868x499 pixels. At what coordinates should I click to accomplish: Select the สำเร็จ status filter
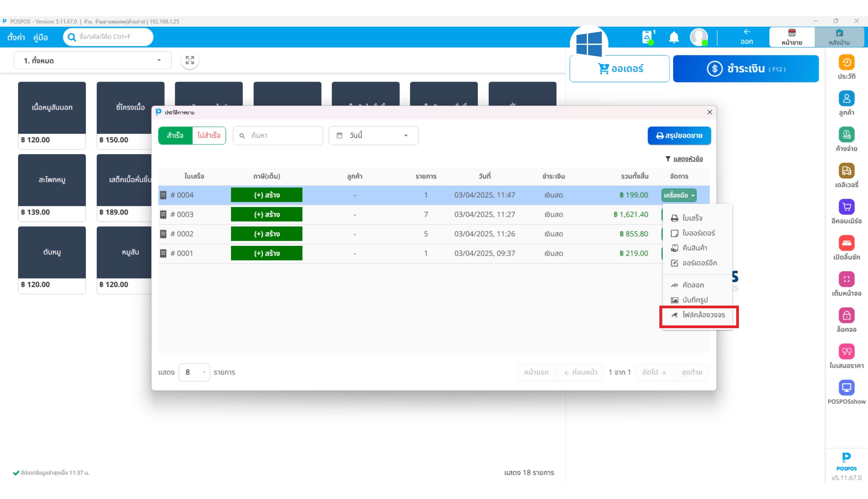click(175, 135)
